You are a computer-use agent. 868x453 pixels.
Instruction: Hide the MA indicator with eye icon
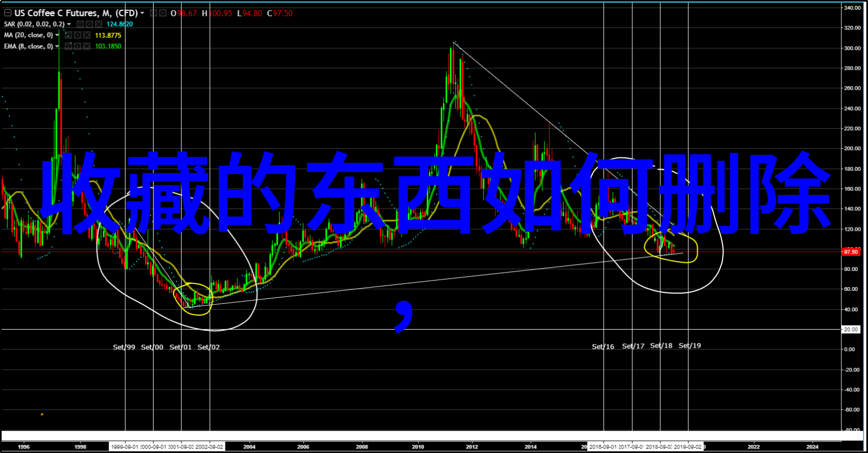[68, 35]
